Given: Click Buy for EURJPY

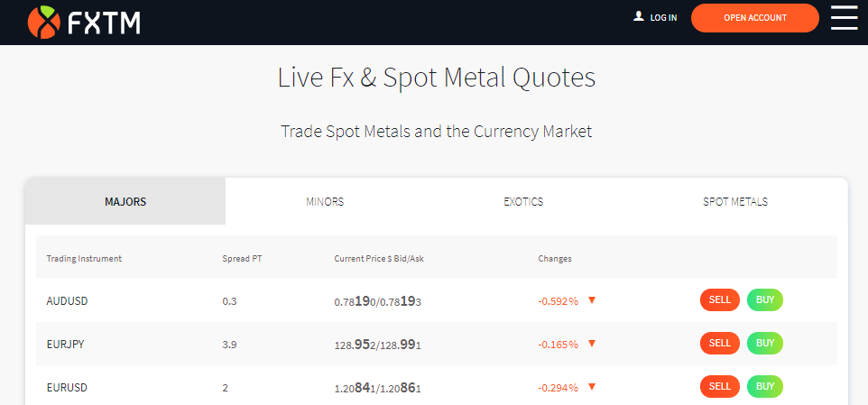Looking at the screenshot, I should [x=765, y=343].
